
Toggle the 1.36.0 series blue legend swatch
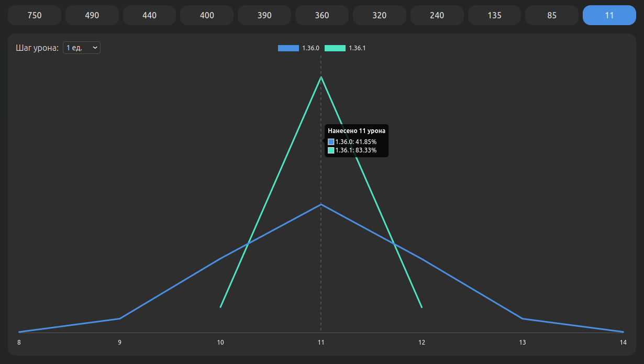tap(288, 48)
